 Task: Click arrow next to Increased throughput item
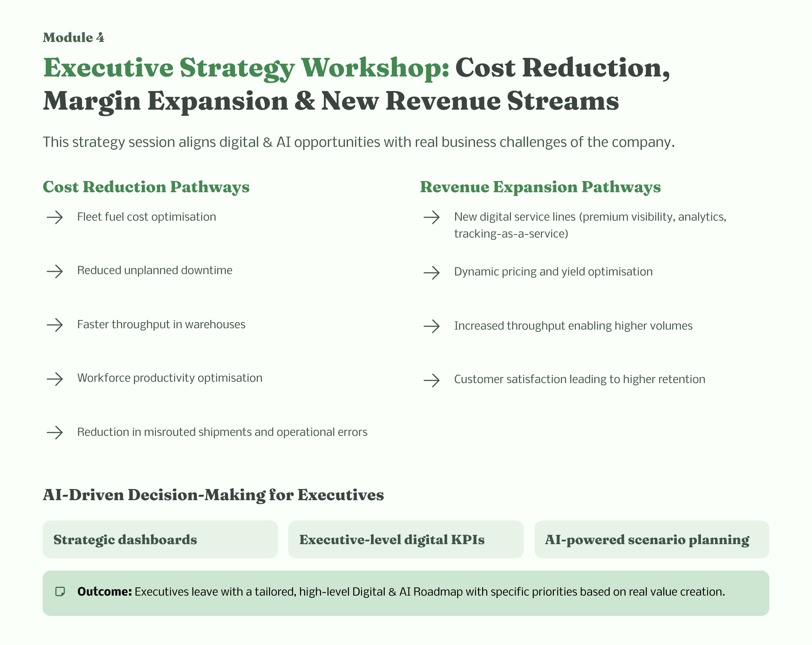click(x=432, y=326)
